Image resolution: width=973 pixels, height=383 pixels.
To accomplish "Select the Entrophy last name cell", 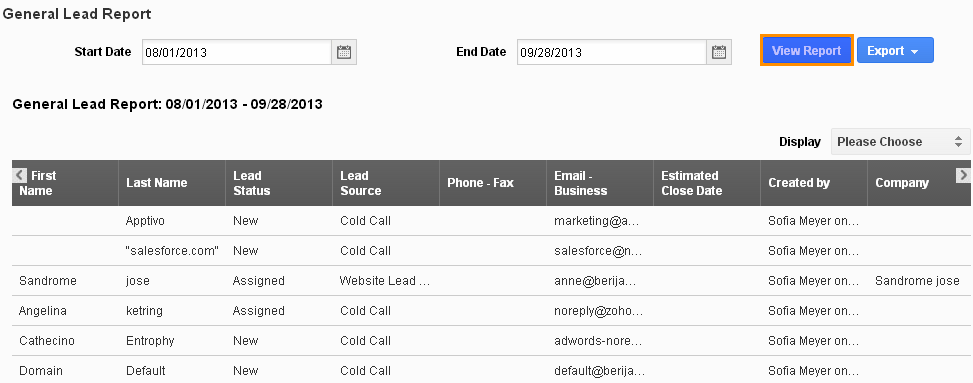I will tap(150, 341).
